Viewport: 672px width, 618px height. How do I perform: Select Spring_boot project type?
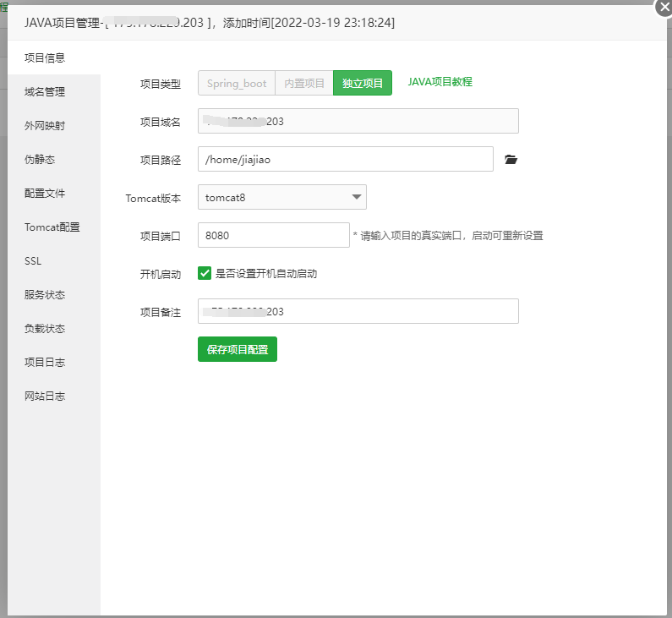pyautogui.click(x=237, y=83)
